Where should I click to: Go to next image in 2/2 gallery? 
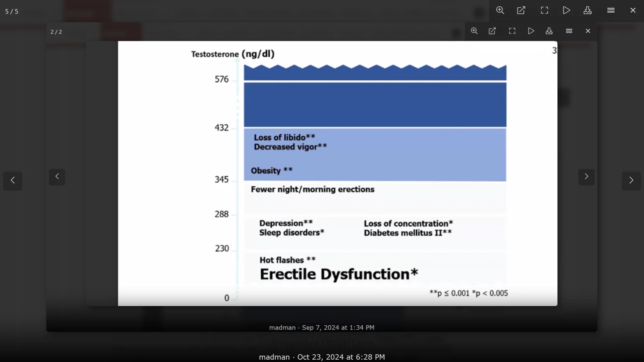[586, 177]
